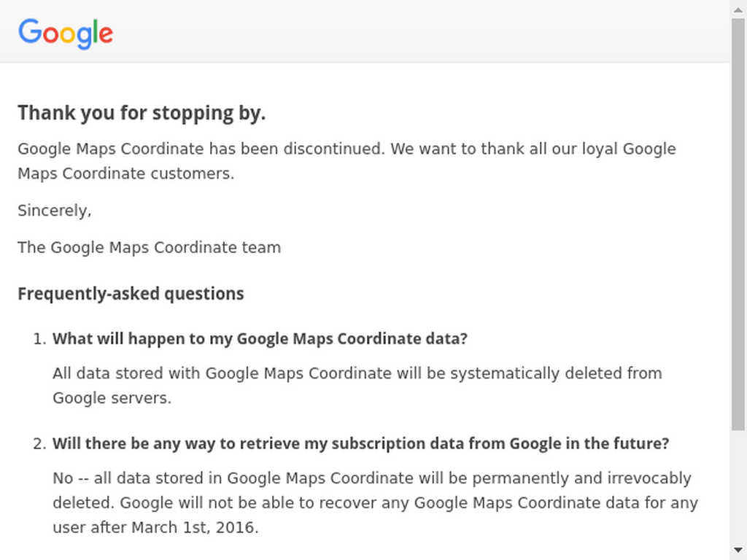Select question about retrieving subscription data in future
747x560 pixels.
(x=360, y=443)
